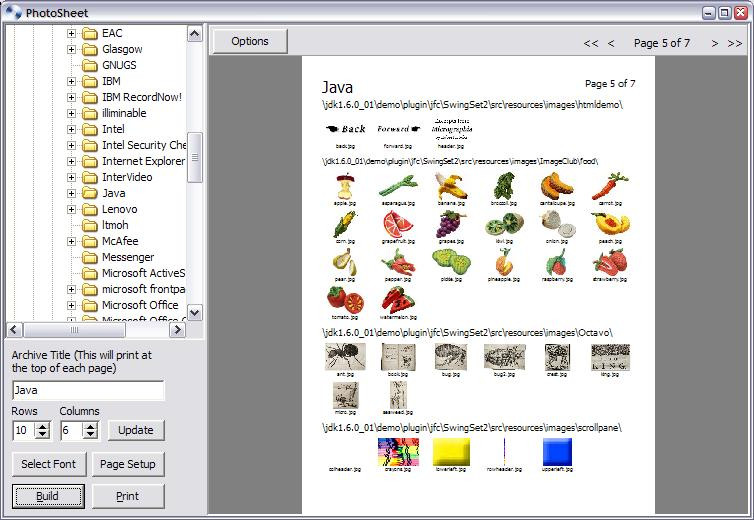
Task: Focus the Archive Title text field
Action: [x=88, y=391]
